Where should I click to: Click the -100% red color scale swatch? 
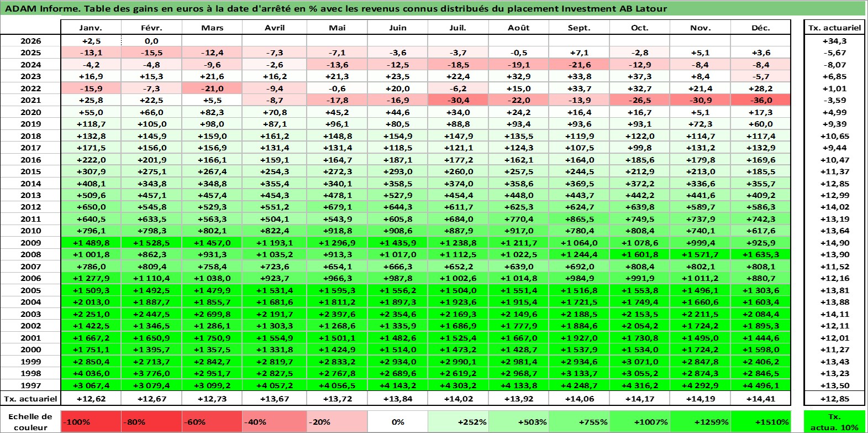click(x=91, y=421)
